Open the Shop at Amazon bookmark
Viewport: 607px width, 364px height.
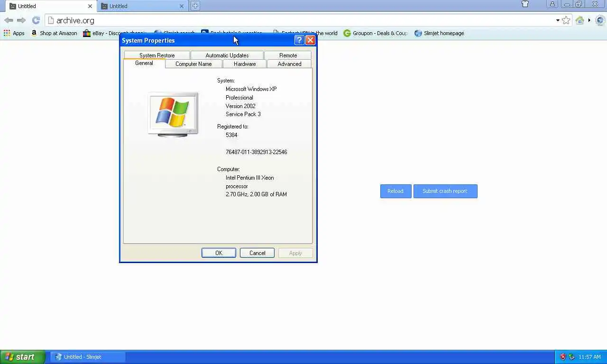(54, 33)
